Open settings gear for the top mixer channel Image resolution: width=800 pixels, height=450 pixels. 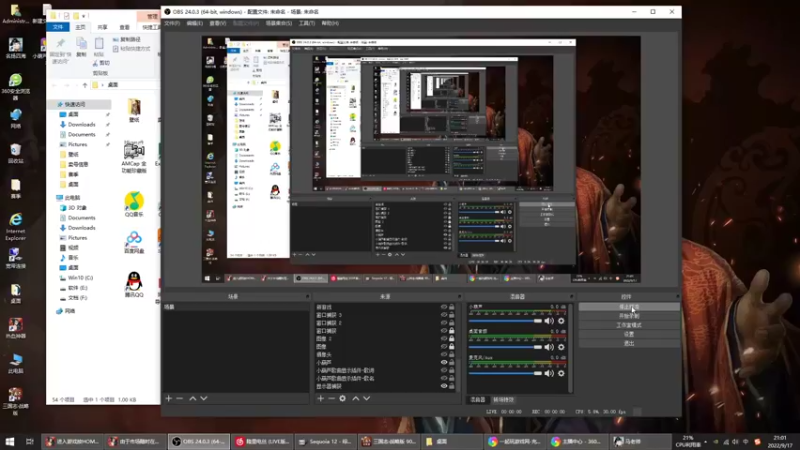pyautogui.click(x=561, y=321)
